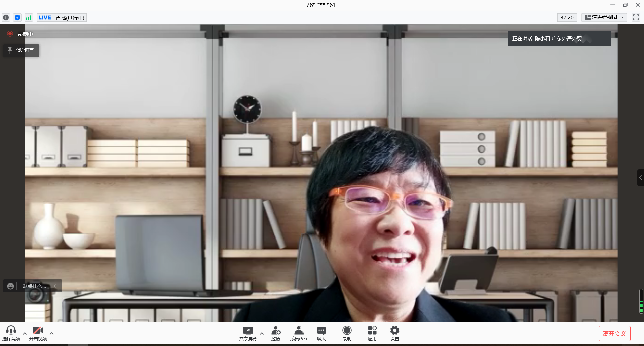Open the Members (成员) list
The image size is (644, 346).
[x=298, y=333]
